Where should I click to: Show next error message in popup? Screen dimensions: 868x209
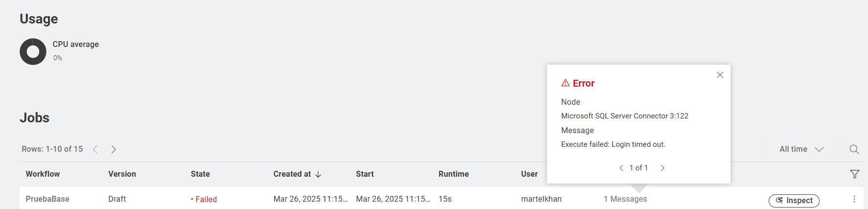pyautogui.click(x=662, y=168)
